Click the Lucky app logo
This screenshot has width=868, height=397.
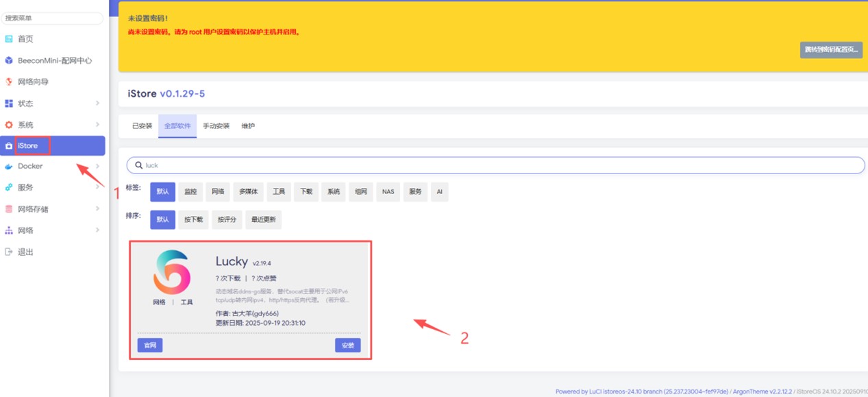(x=172, y=272)
